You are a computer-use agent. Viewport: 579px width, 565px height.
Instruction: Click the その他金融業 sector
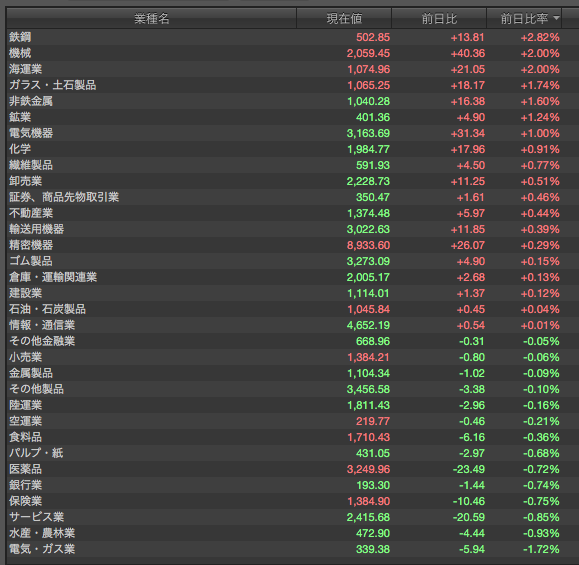[x=42, y=341]
